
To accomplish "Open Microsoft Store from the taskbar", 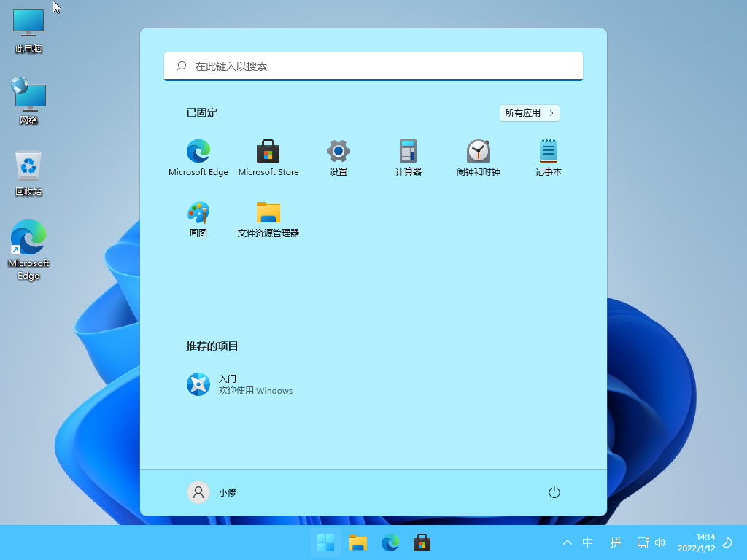I will point(422,542).
